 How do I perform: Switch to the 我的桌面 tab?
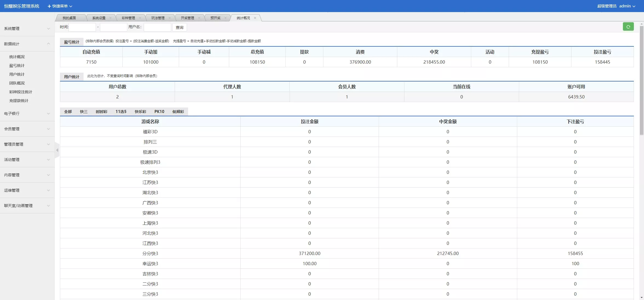coord(69,18)
